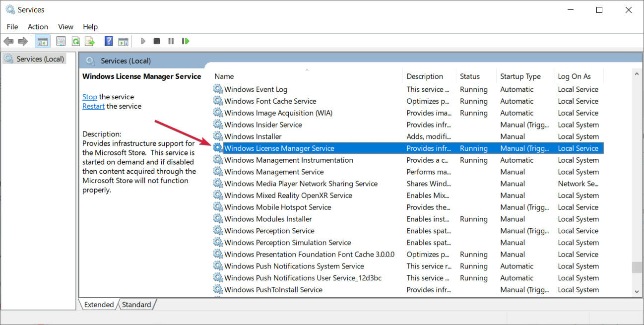Sort by the Status column header
Image resolution: width=644 pixels, height=325 pixels.
470,76
